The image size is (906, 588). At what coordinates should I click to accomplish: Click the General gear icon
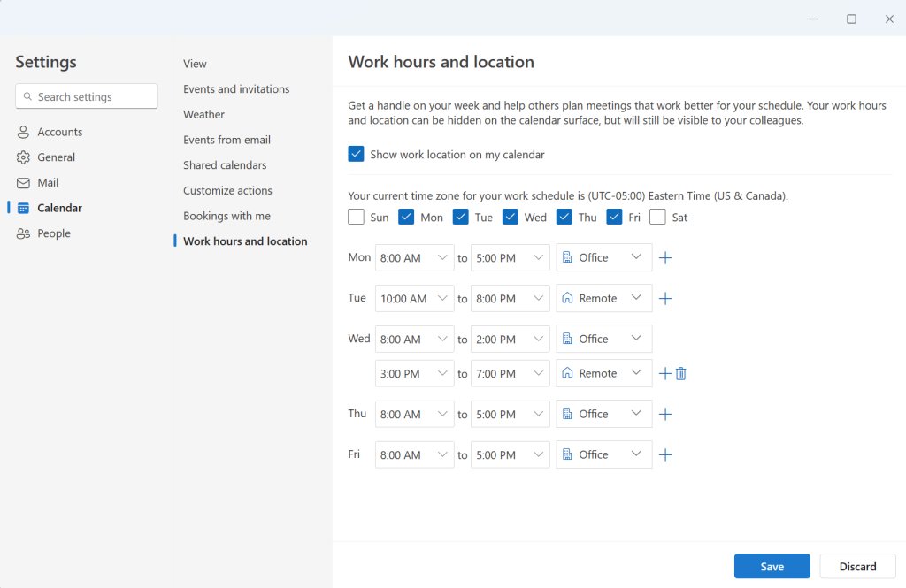[x=24, y=157]
